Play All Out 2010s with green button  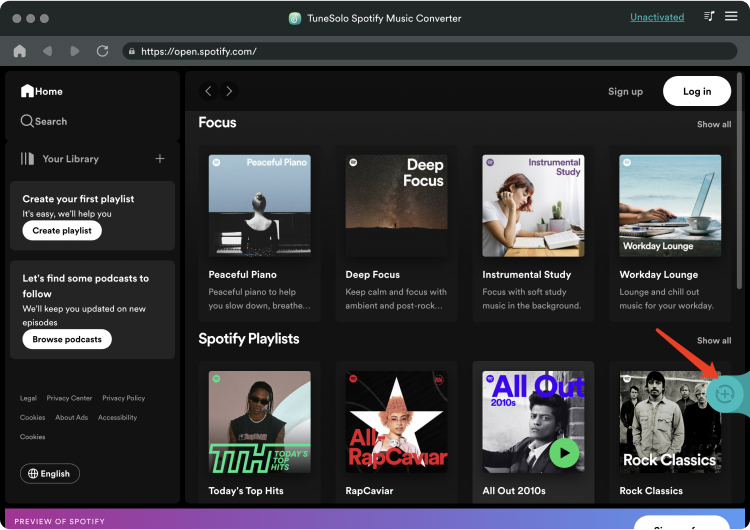564,453
